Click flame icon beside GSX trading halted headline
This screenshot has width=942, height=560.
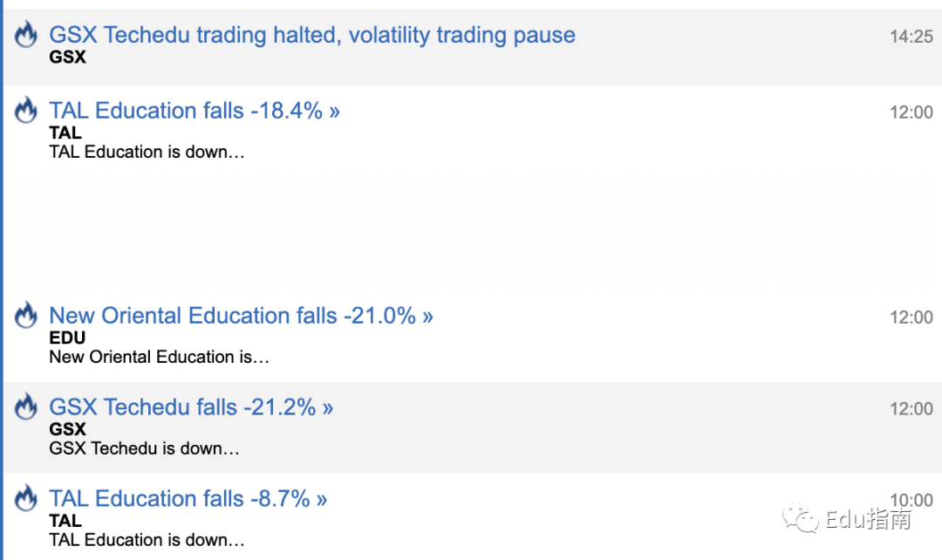[26, 34]
